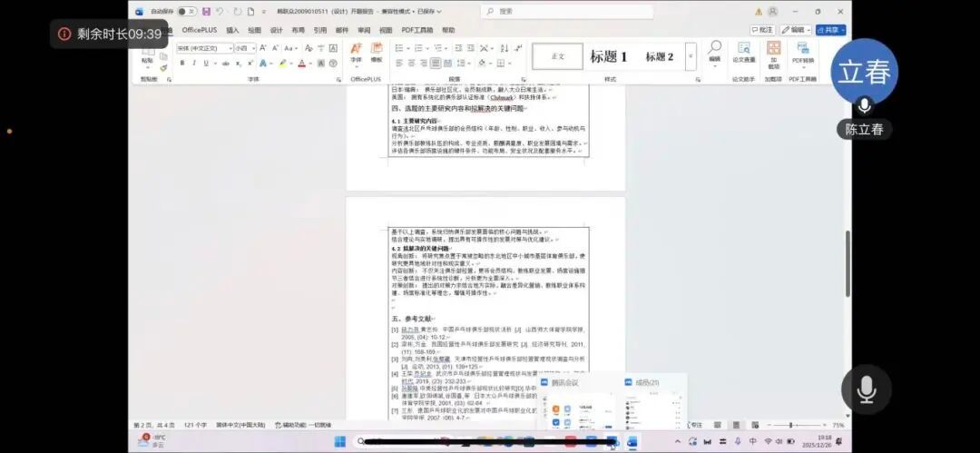Switch to the PDF工具箱 tab

[418, 30]
